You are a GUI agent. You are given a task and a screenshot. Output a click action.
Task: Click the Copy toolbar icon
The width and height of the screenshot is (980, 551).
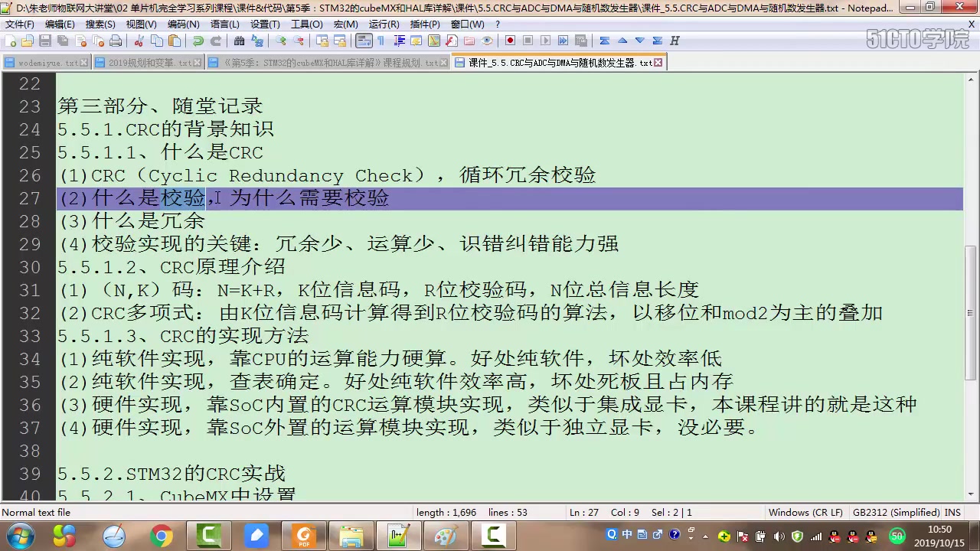point(156,41)
